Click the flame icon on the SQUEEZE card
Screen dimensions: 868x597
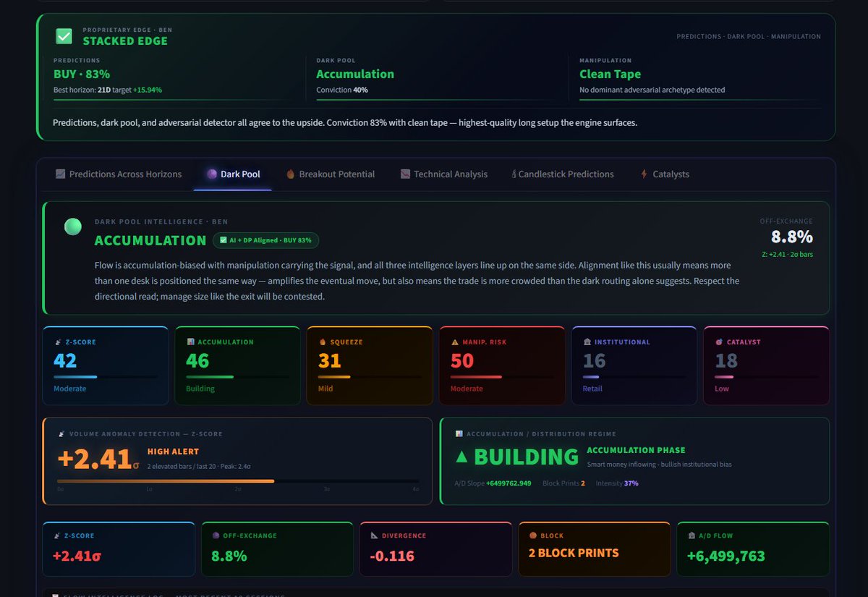(323, 342)
